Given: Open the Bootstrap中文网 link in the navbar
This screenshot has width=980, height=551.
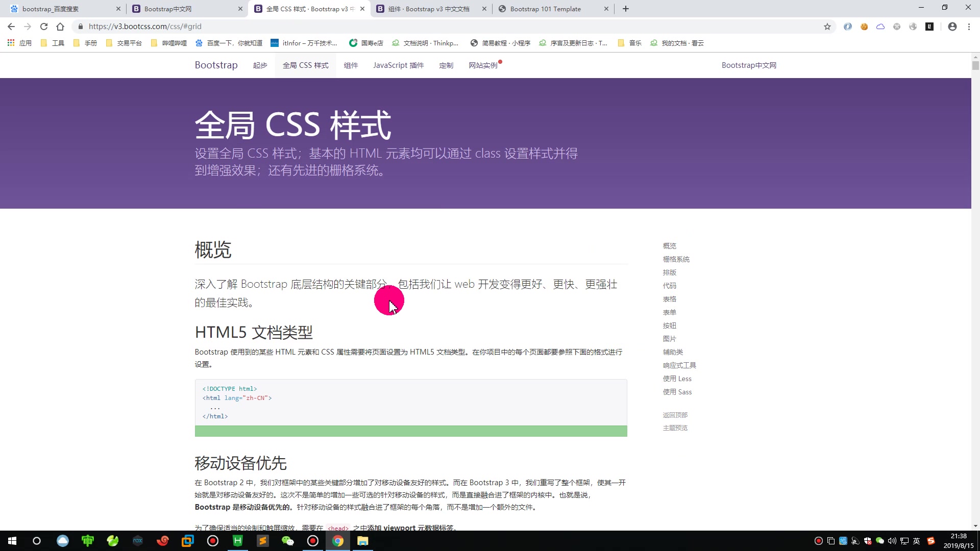Looking at the screenshot, I should 749,65.
